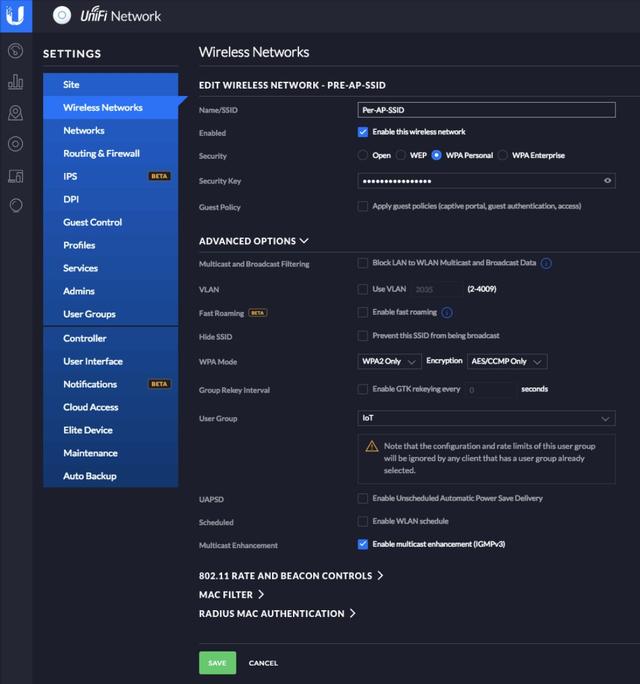Select the Open security radio button
This screenshot has height=684, width=640.
(x=362, y=155)
